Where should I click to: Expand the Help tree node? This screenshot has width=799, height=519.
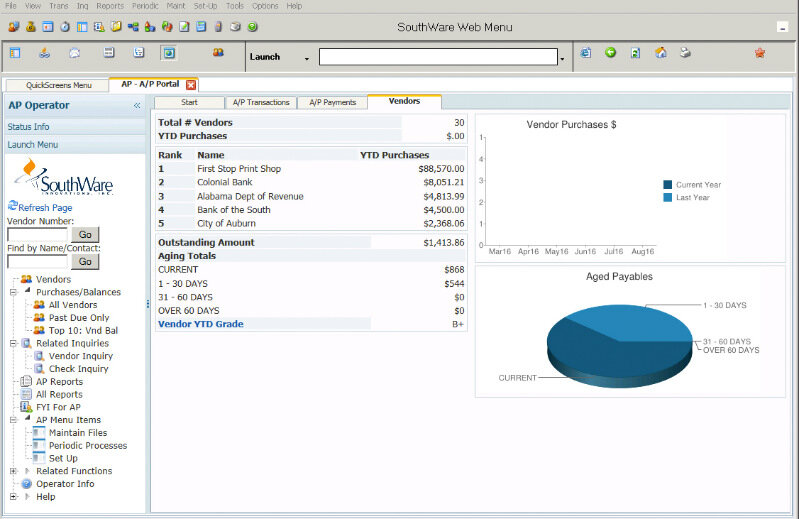[14, 496]
